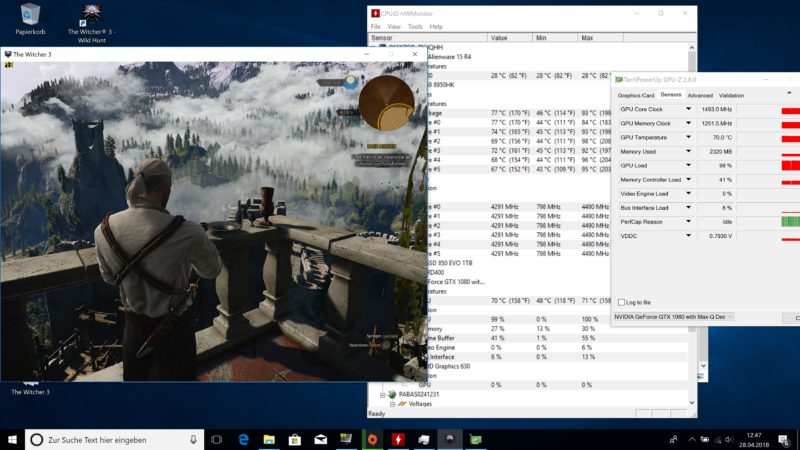800x450 pixels.
Task: Switch to Advanced tab in GPU-Z
Action: [700, 95]
